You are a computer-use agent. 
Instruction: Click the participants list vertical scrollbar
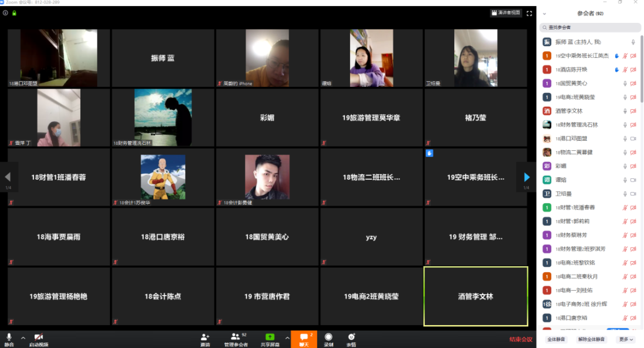(x=641, y=67)
